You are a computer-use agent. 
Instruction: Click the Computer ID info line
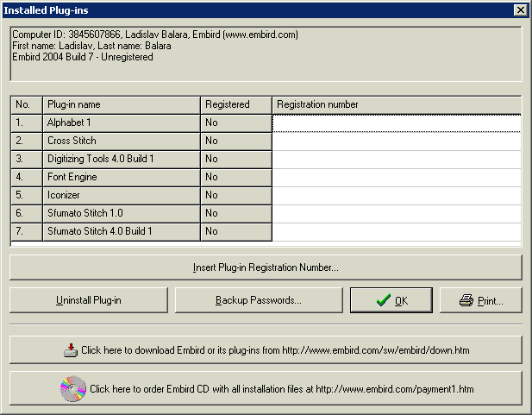coord(155,35)
